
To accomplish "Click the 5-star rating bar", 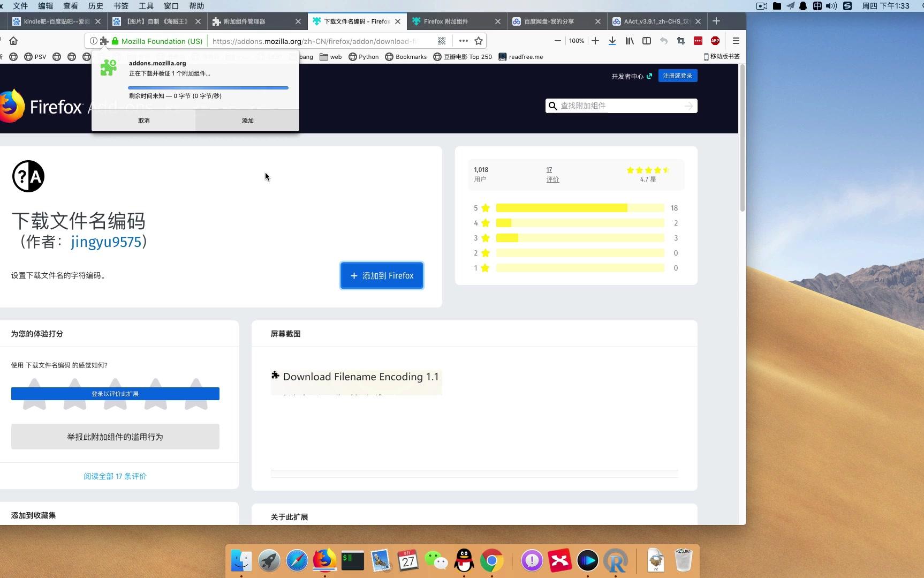I will 580,208.
